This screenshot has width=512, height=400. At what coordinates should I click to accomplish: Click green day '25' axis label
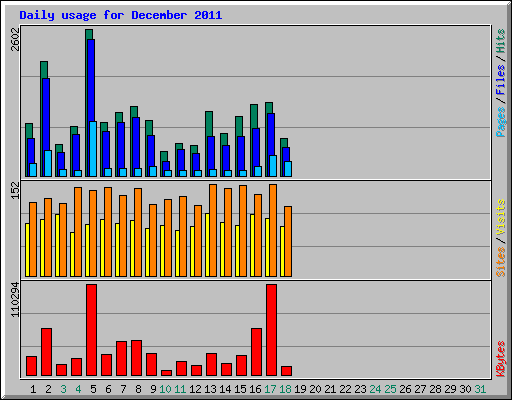390,389
